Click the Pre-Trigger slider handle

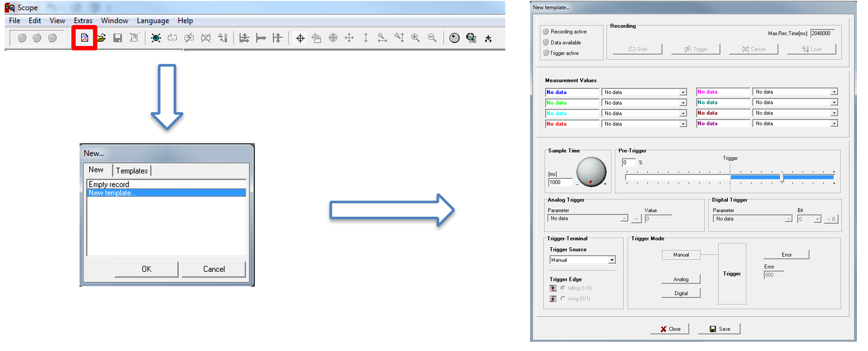coord(782,177)
